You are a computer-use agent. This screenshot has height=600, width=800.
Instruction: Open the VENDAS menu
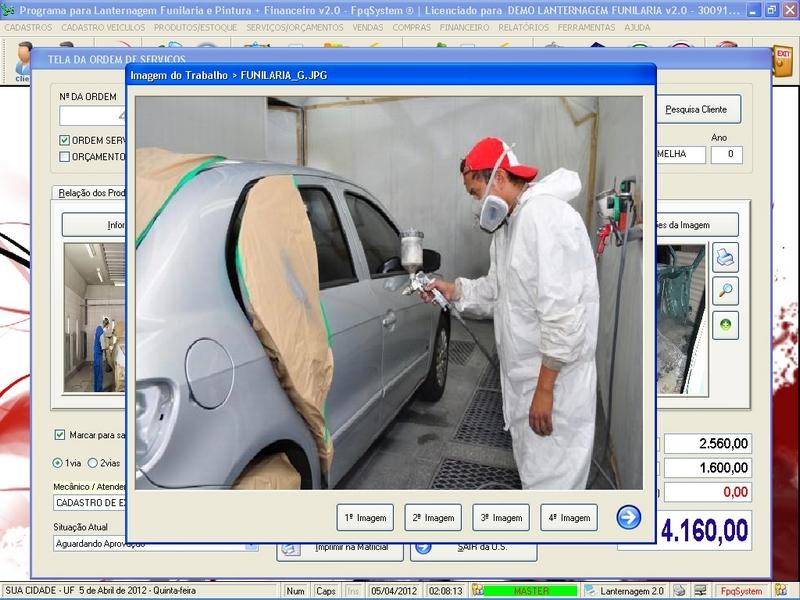pos(368,28)
